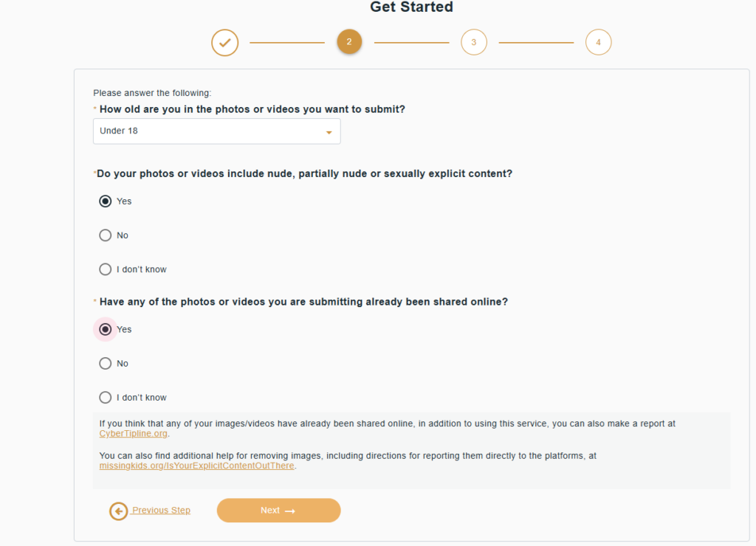Select Yes for already shared online
The height and width of the screenshot is (546, 756).
[106, 329]
